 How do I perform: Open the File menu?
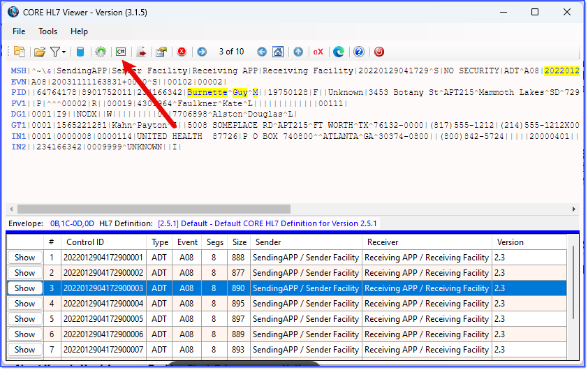click(19, 31)
